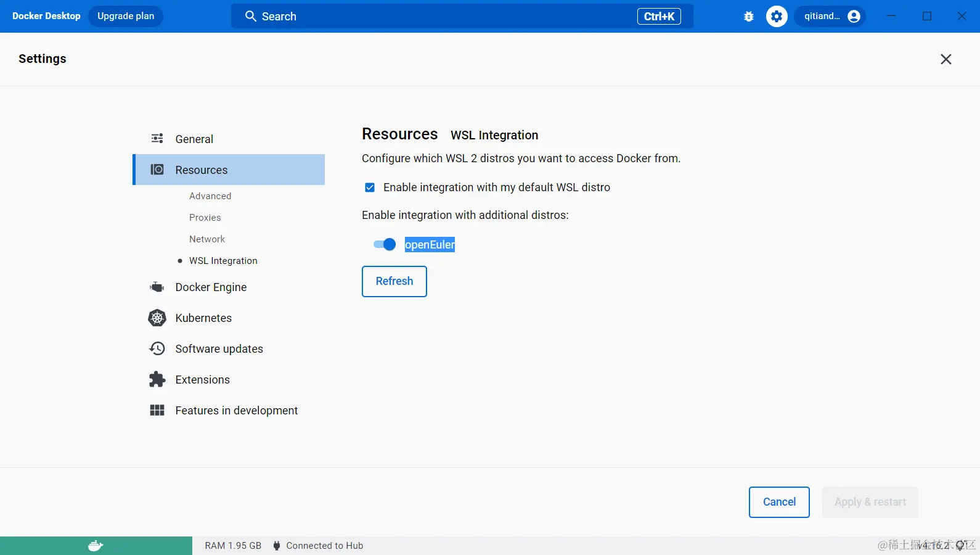This screenshot has height=555, width=980.
Task: Select the WSL Integration sub-item
Action: tap(223, 261)
